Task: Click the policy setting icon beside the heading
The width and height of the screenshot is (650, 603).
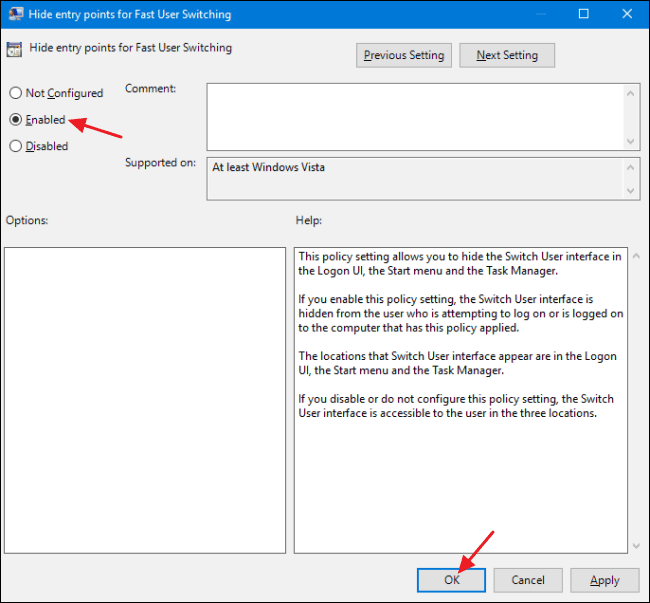Action: click(14, 50)
